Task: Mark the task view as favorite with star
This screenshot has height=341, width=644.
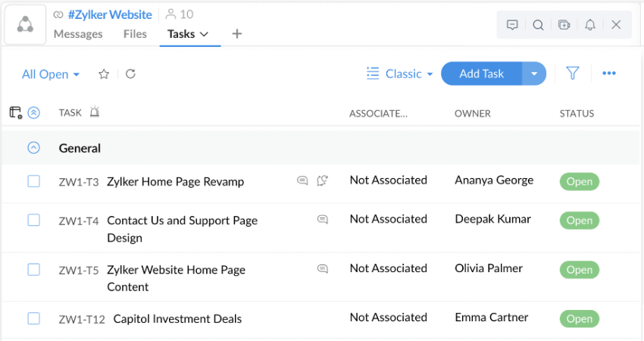Action: (x=104, y=74)
